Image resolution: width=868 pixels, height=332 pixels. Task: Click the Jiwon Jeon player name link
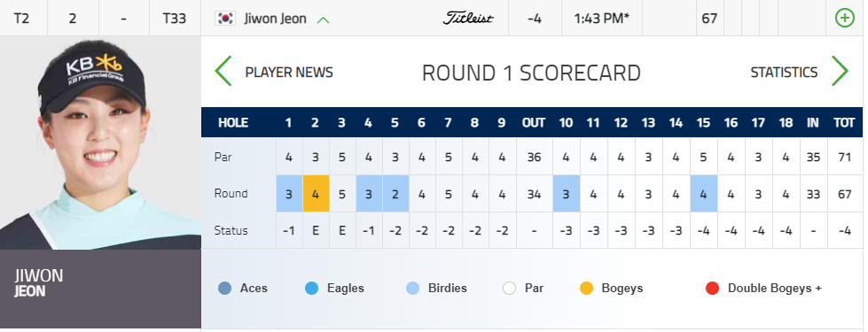click(x=275, y=19)
